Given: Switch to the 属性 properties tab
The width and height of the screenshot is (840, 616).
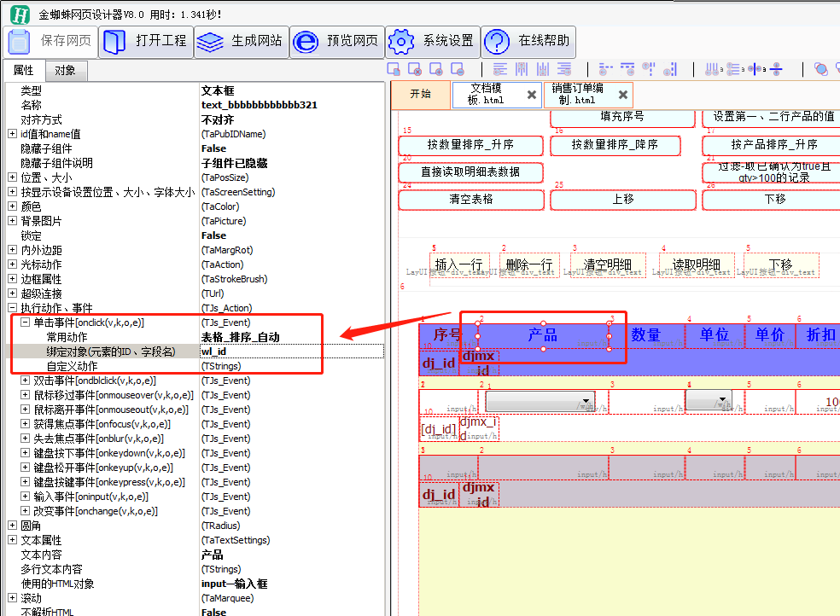Looking at the screenshot, I should [23, 70].
